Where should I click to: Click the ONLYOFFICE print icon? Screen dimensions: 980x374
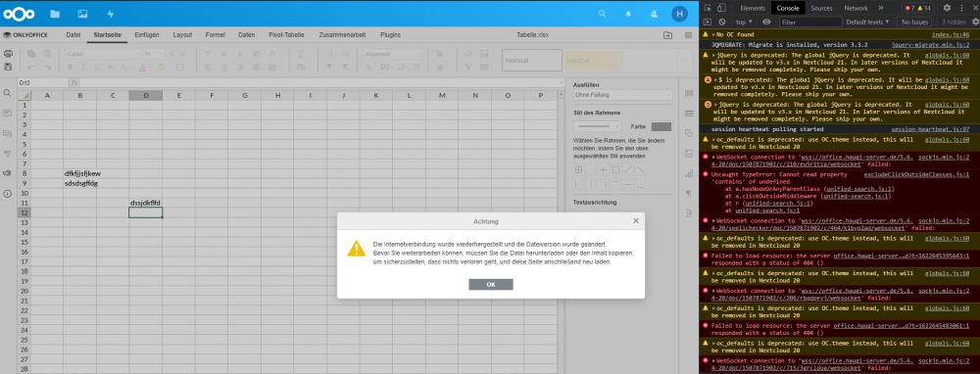point(8,54)
